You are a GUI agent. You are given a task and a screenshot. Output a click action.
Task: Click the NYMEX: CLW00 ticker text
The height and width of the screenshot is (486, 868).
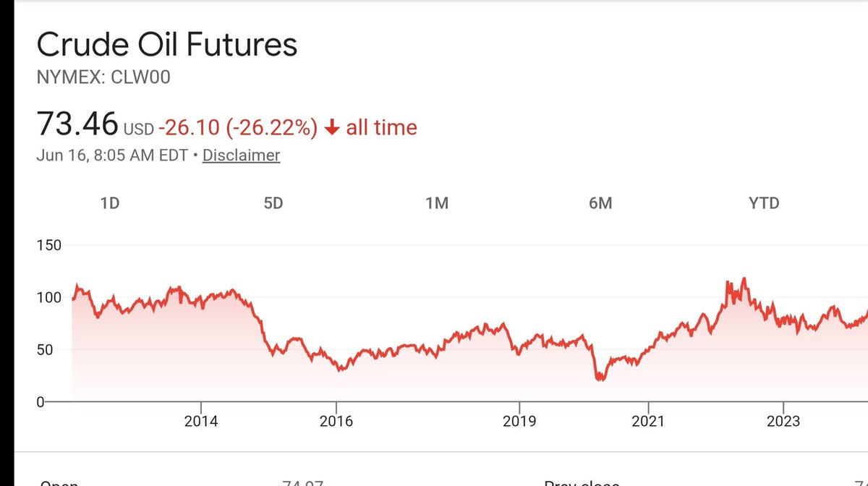(x=103, y=77)
